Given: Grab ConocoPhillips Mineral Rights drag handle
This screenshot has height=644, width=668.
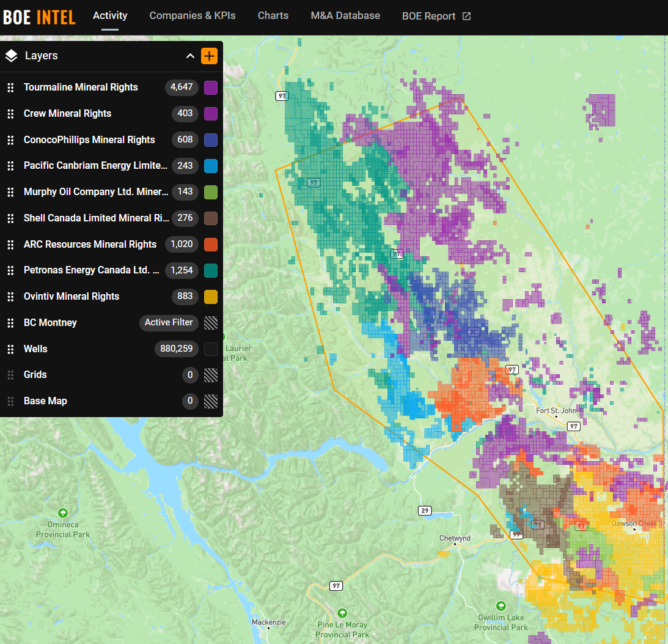Looking at the screenshot, I should click(10, 140).
